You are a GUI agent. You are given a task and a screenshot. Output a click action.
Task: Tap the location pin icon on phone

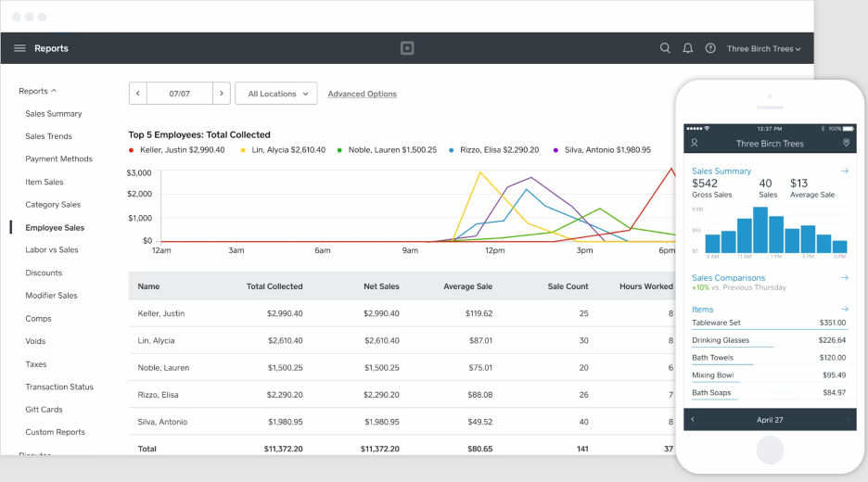(x=846, y=144)
